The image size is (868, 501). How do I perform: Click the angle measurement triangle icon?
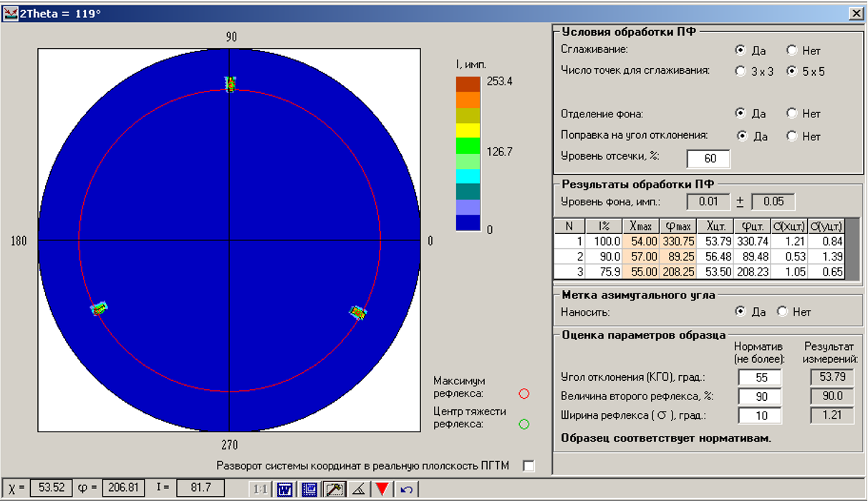coord(358,490)
